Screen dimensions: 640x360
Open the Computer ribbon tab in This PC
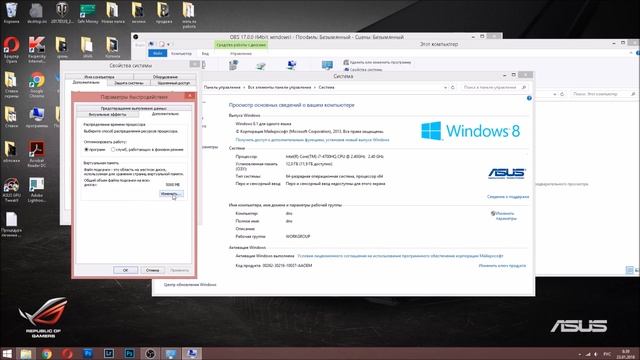tap(181, 53)
